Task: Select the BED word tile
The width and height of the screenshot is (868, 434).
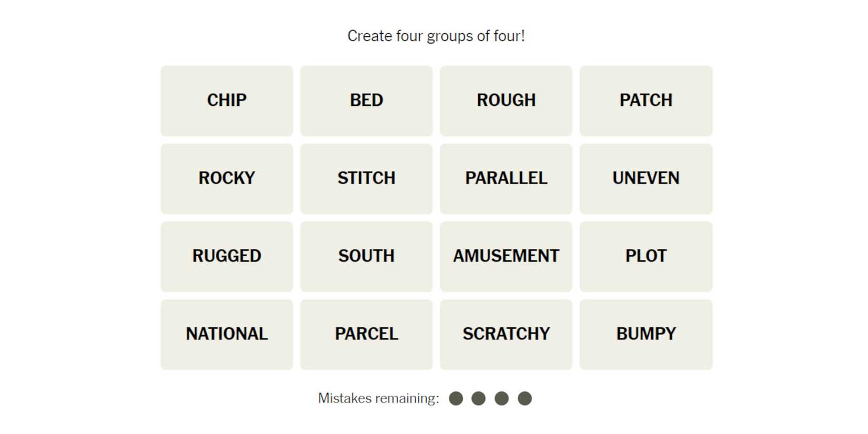Action: [x=366, y=100]
